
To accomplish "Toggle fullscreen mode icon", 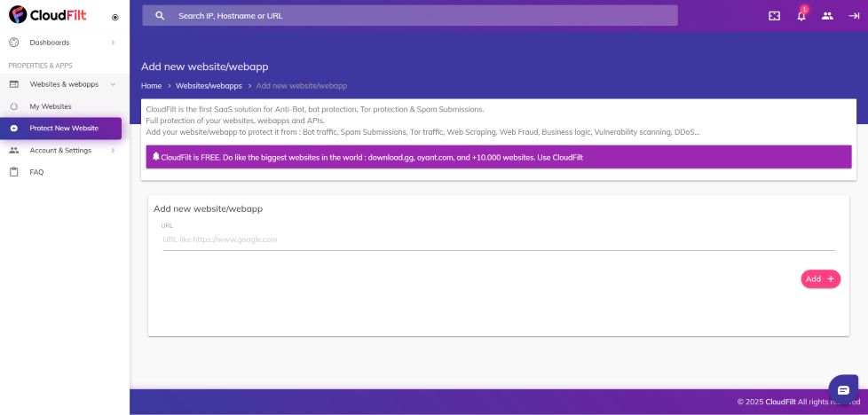I will [x=774, y=16].
